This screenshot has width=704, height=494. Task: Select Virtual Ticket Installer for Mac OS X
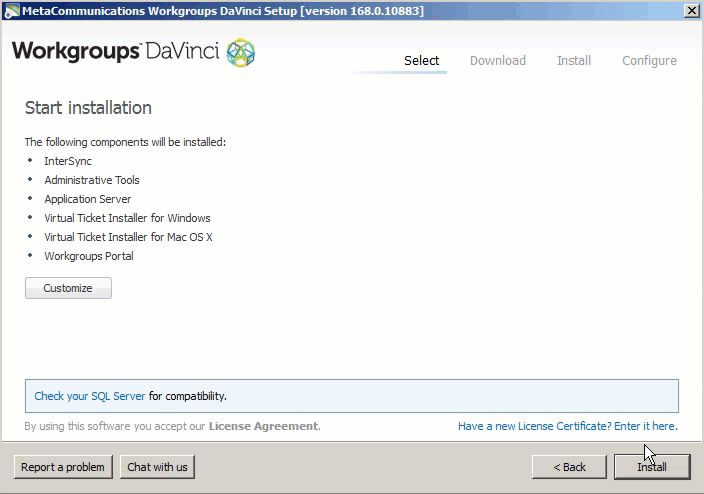128,237
